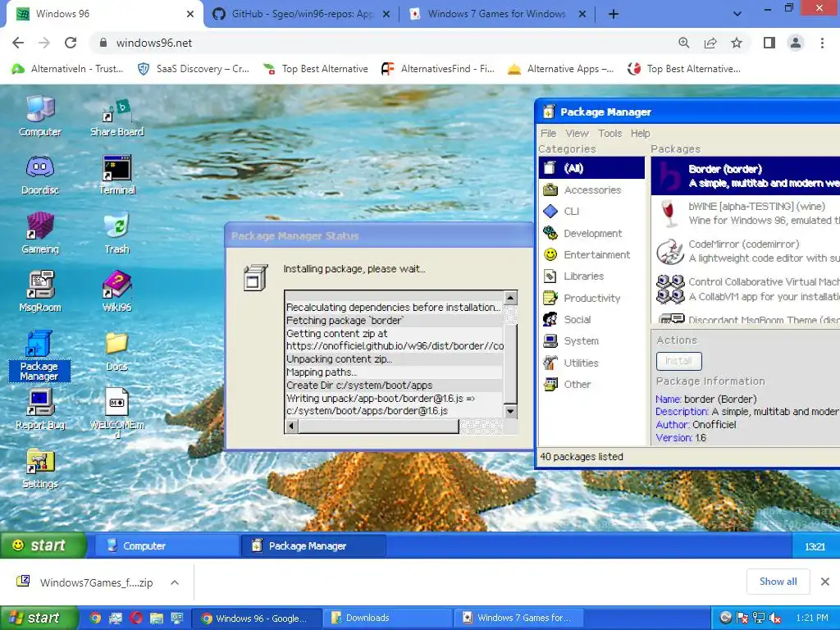Screen dimensions: 840x630
Task: Open the browser zoom icon
Action: click(683, 43)
